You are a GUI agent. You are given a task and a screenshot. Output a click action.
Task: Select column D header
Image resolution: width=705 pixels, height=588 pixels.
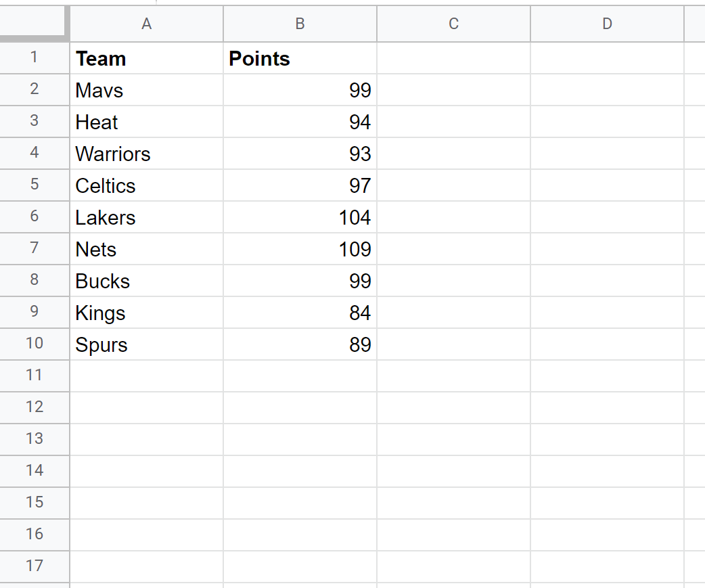(x=607, y=24)
